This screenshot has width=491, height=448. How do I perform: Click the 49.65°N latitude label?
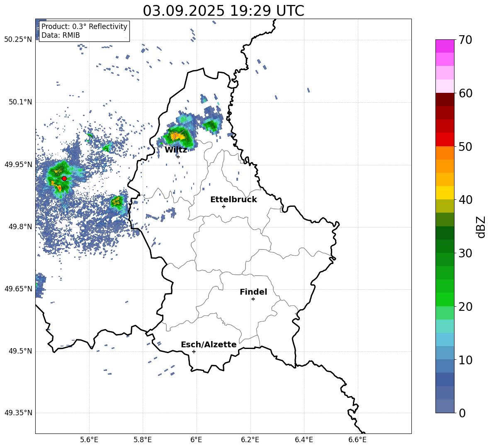coord(18,288)
